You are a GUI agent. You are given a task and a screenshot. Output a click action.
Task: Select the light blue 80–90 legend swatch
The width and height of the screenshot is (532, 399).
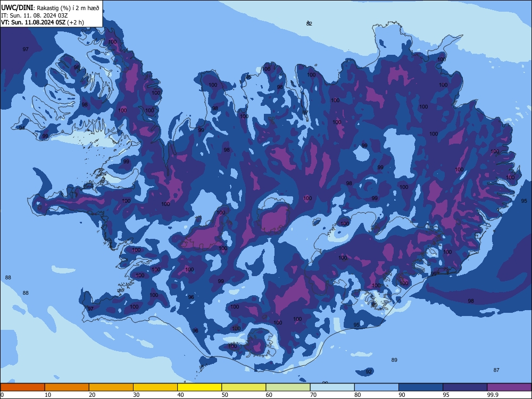point(377,387)
